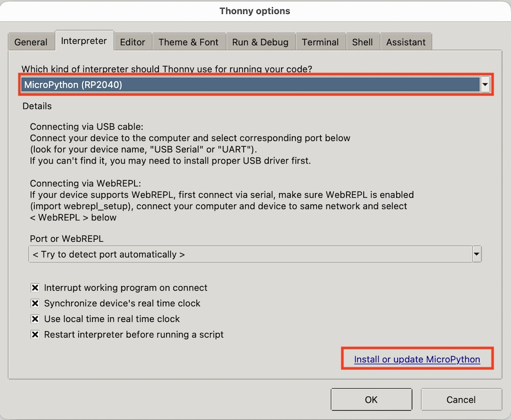Disable Interrupt working program on connect
The height and width of the screenshot is (420, 511).
click(x=35, y=288)
